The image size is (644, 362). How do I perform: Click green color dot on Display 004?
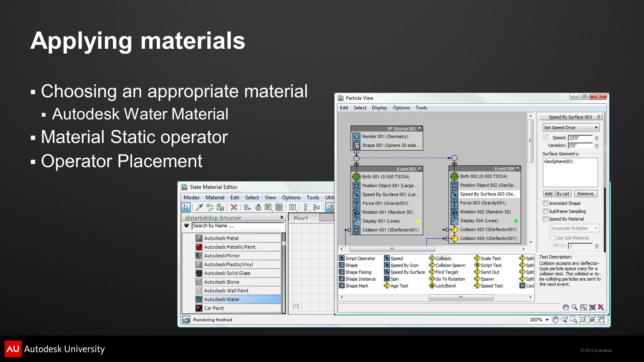(516, 221)
